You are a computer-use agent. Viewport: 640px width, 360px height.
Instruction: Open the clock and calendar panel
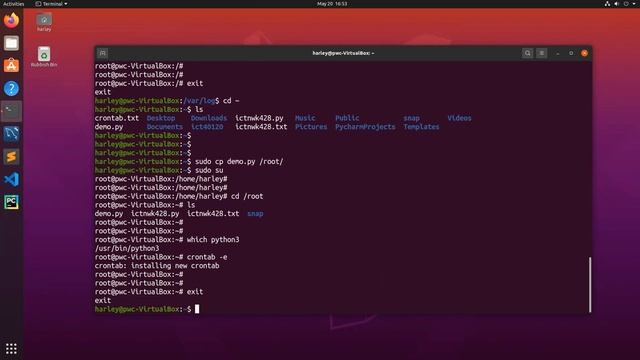(x=332, y=4)
